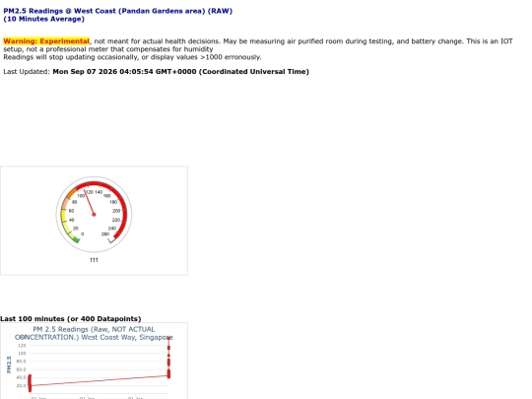Click the PM2.5 vertical axis label
Screen dimensions: 532x399
click(x=9, y=365)
